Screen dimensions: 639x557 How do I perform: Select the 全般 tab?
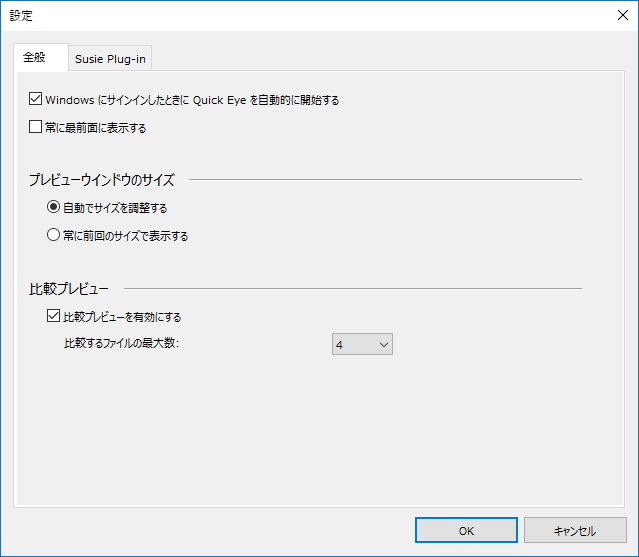click(x=41, y=57)
